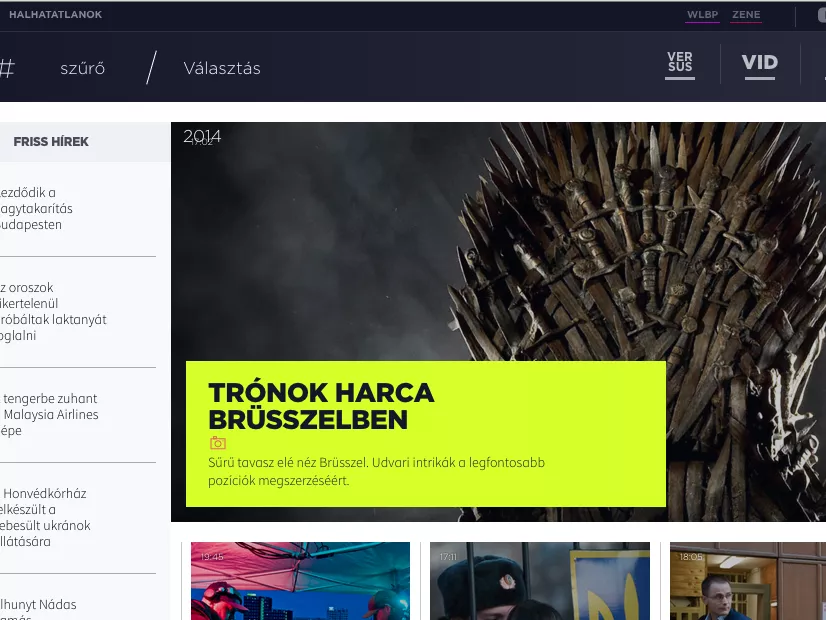This screenshot has height=620, width=826.
Task: Open Honvédkórház sebesült ukránok article
Action: click(x=45, y=517)
